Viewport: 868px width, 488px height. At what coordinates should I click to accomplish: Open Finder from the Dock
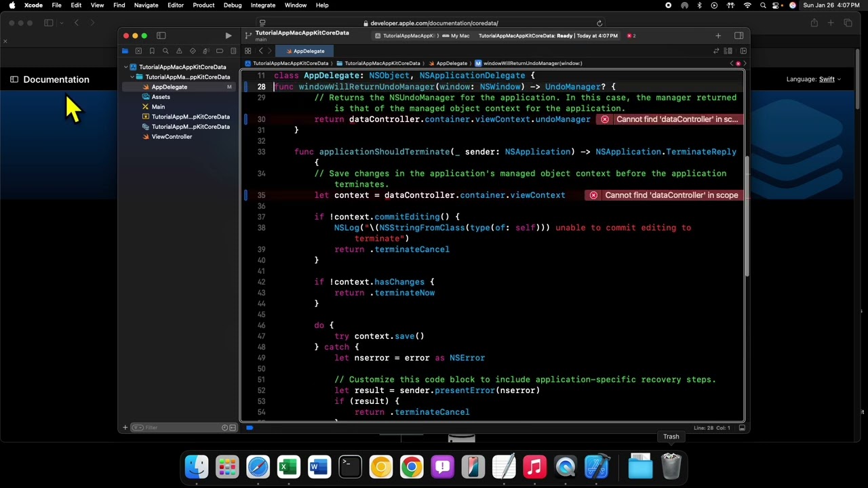click(x=197, y=467)
